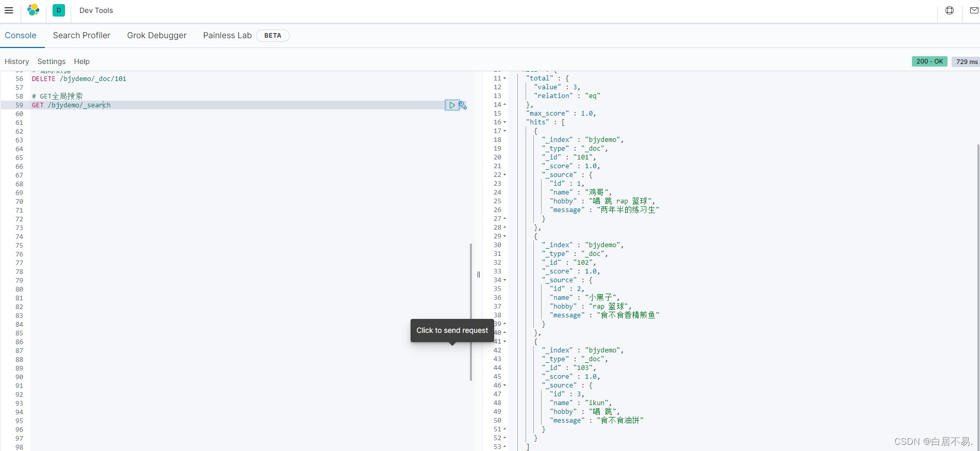Screen dimensions: 980x451
Task: Click the "message" : "食不食油饼" line
Action: click(x=596, y=421)
